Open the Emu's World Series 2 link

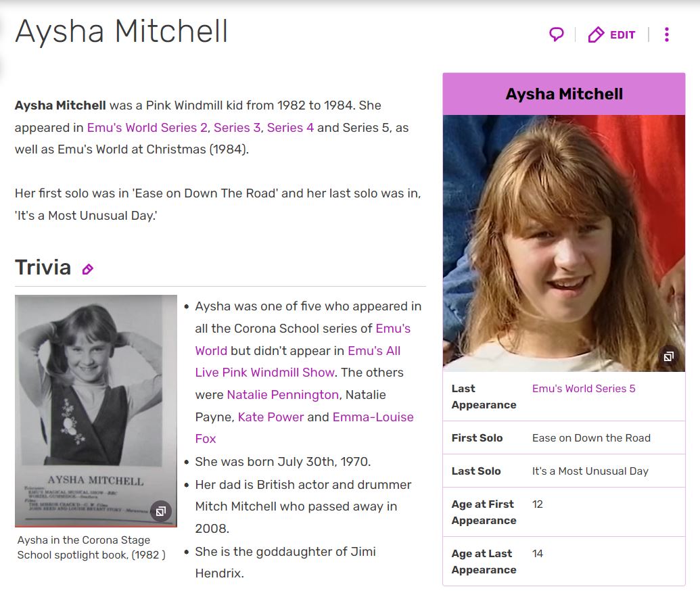[147, 128]
